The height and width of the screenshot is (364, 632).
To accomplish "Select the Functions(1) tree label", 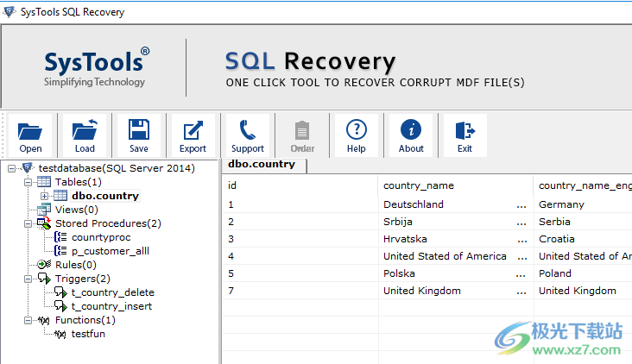I will (x=85, y=320).
